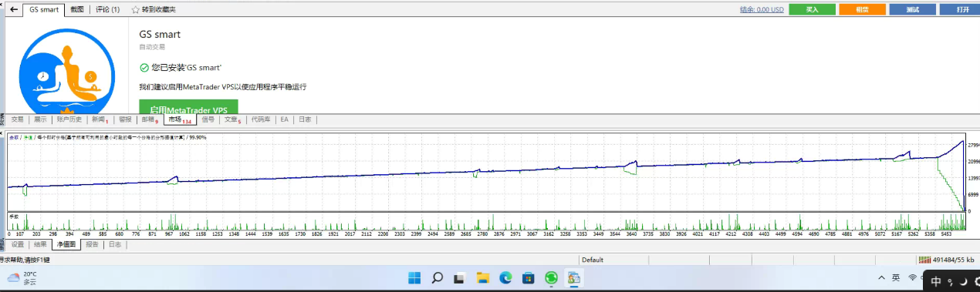Click the green installed checkmark icon
Screen dimensions: 980x292
pos(144,68)
